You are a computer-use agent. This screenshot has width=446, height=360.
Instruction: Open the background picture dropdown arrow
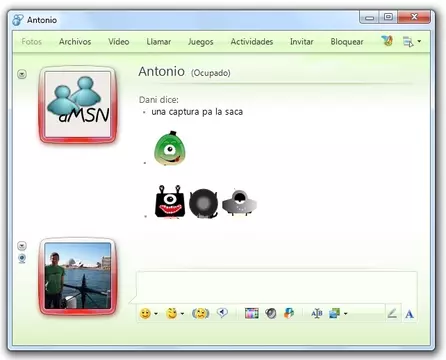345,314
